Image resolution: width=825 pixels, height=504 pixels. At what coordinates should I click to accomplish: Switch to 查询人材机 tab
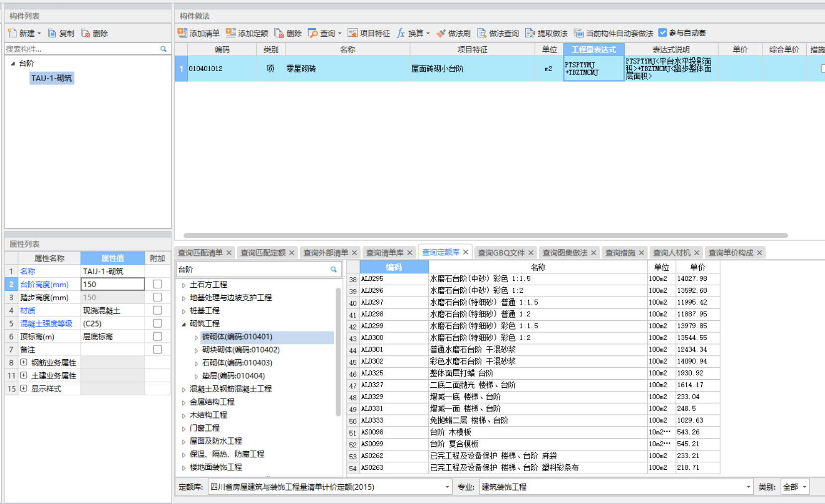(671, 252)
